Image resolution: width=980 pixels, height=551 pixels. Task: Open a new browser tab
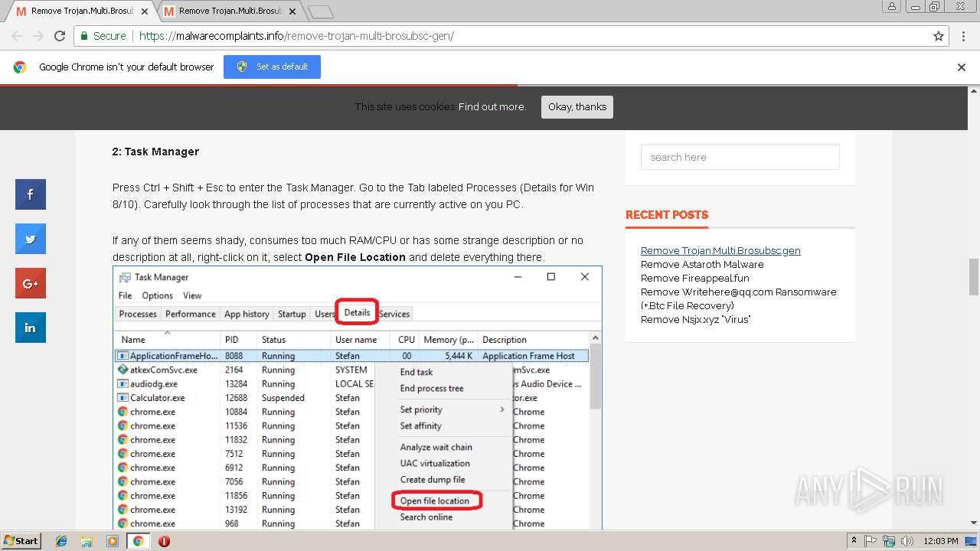tap(321, 11)
